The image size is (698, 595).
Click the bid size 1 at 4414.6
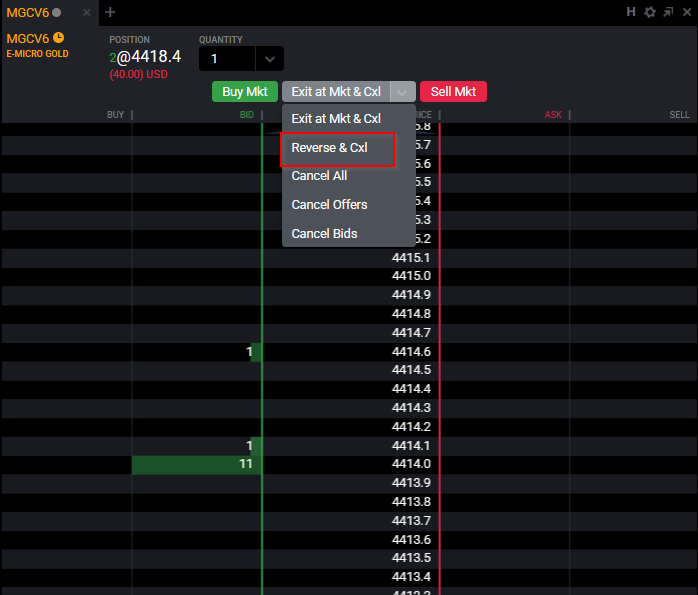click(249, 352)
